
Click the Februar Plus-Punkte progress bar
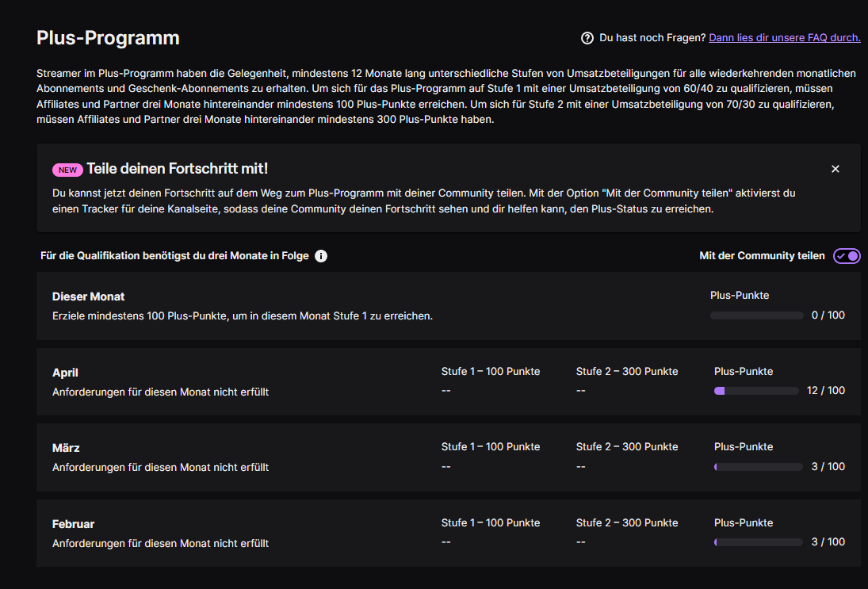pos(759,542)
